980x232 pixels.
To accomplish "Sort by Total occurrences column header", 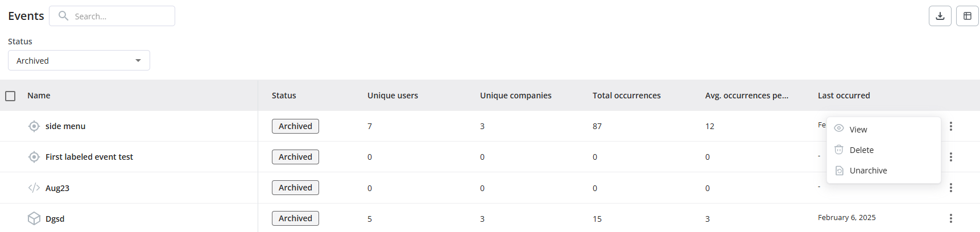I will tap(626, 96).
